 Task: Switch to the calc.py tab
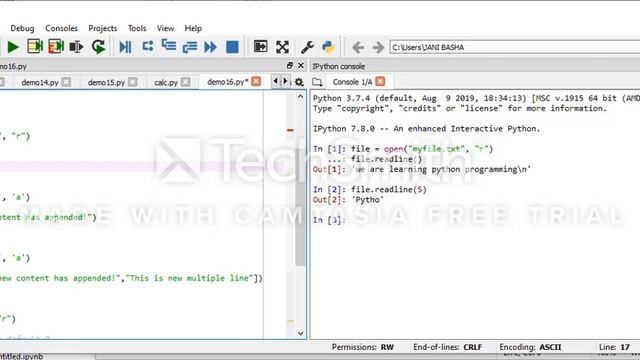point(166,82)
